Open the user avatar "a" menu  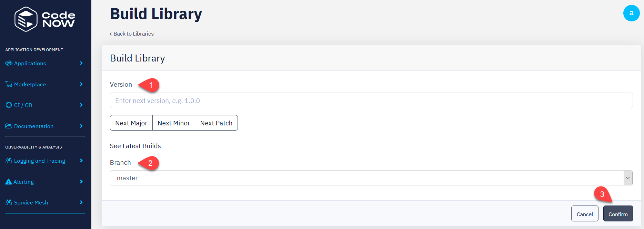pos(631,13)
